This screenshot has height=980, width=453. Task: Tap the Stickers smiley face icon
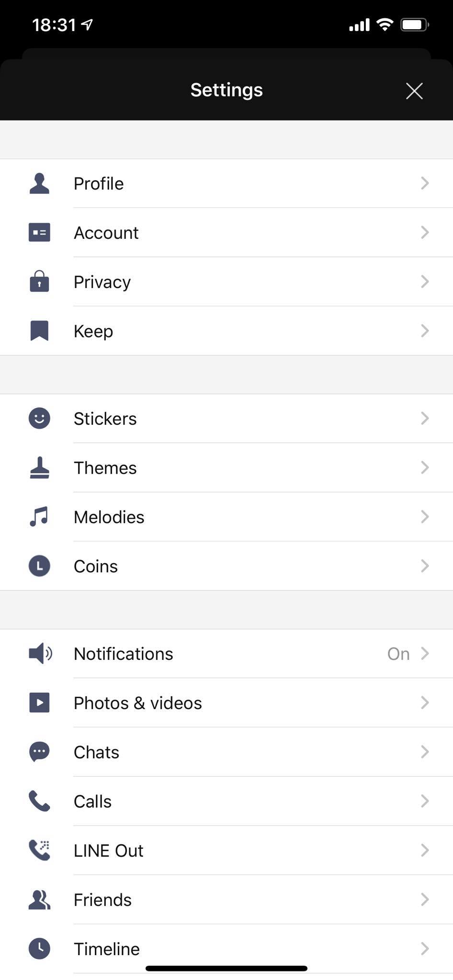click(39, 418)
